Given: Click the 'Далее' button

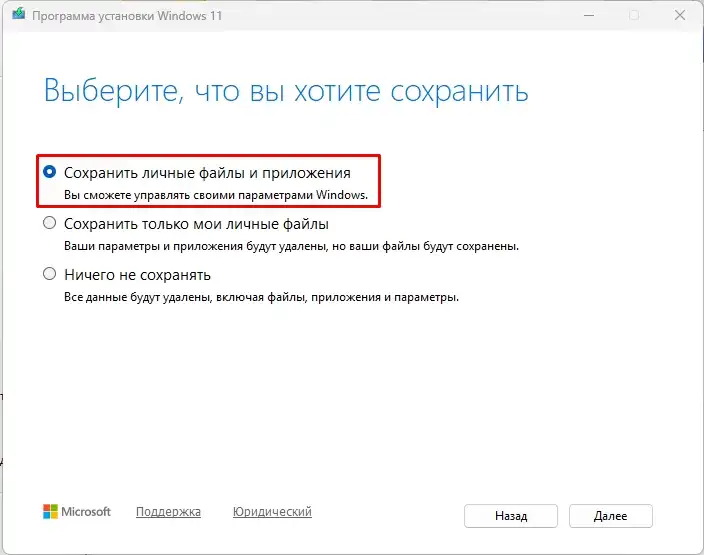Looking at the screenshot, I should (x=610, y=516).
